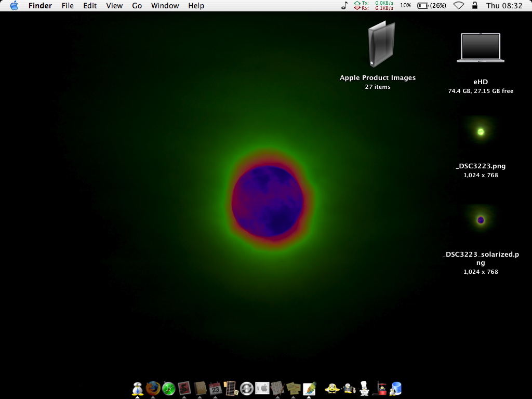Open Address Book in the dock
Screen dimensions: 532x399
pyautogui.click(x=200, y=388)
